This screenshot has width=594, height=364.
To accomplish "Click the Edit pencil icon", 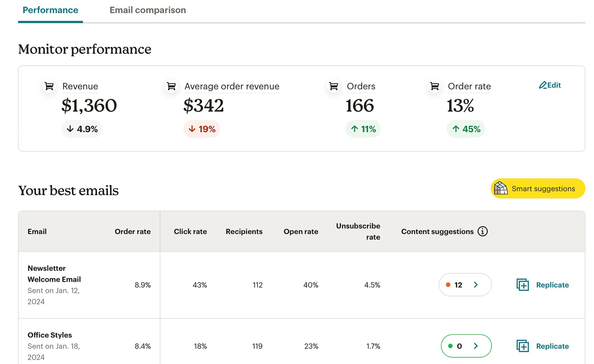I will [x=542, y=85].
